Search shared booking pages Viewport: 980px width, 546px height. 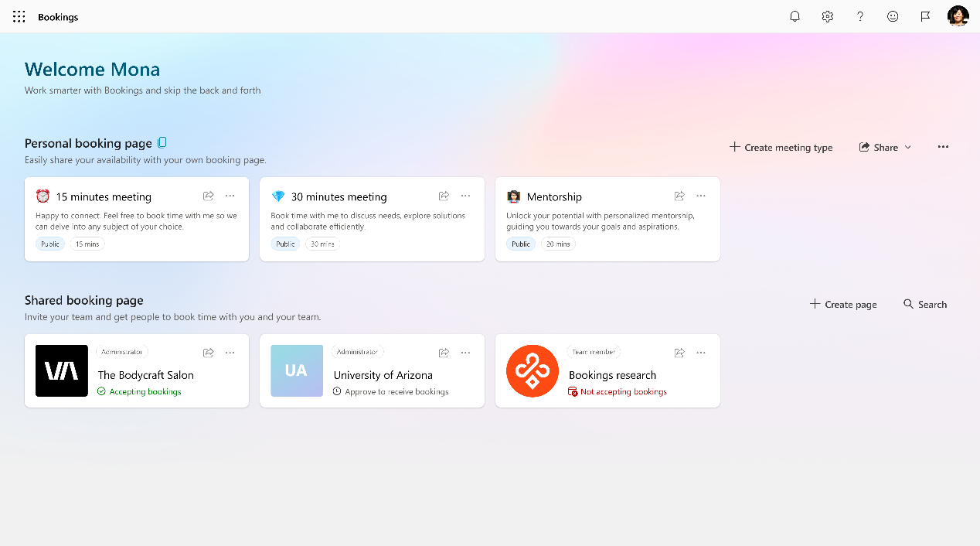pyautogui.click(x=924, y=304)
